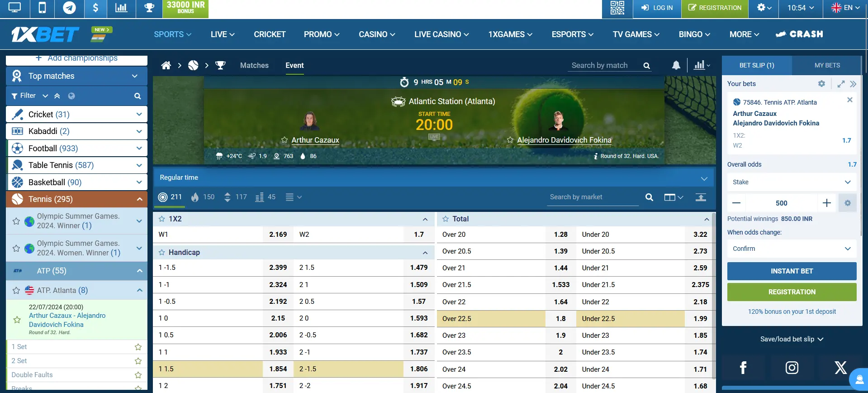Click the magnifier icon in Filter bar

point(138,96)
